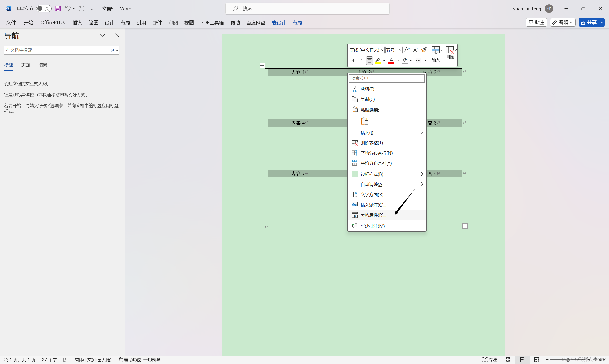Click the Undo arrow icon
Image resolution: width=609 pixels, height=364 pixels.
point(68,9)
